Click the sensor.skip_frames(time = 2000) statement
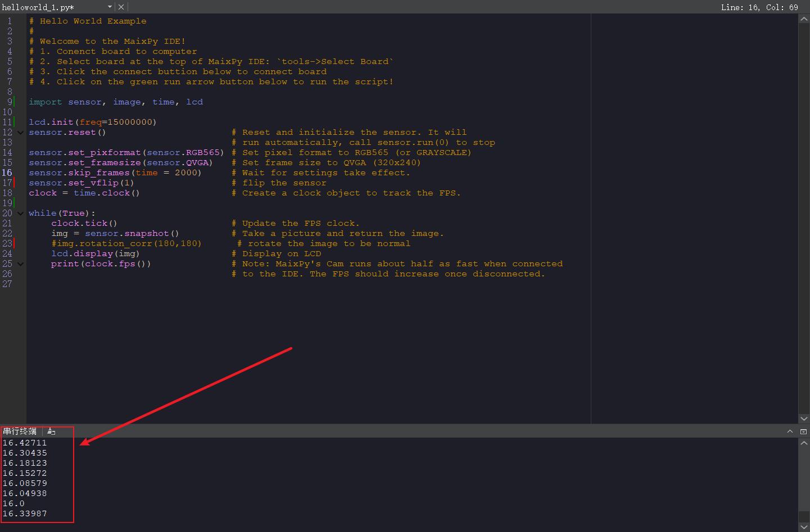810x532 pixels. tap(115, 172)
